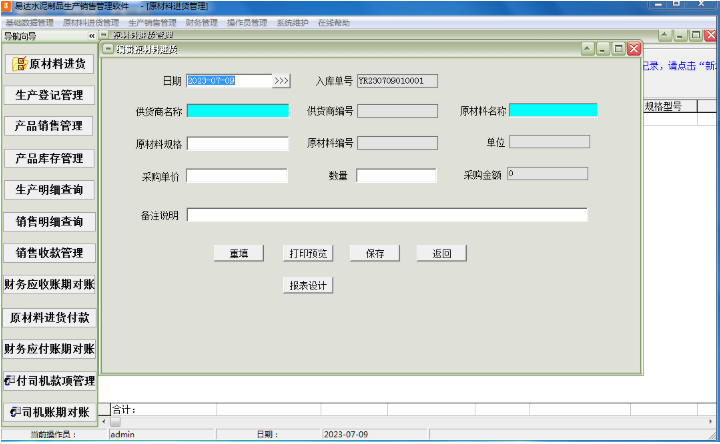
Task: Click the cyan 供货商名称 field
Action: click(238, 111)
